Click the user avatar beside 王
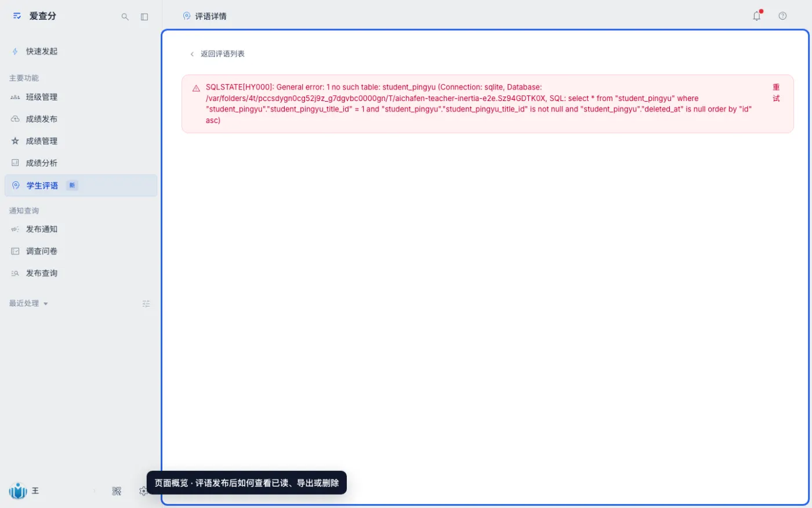This screenshot has width=812, height=508. [x=18, y=491]
